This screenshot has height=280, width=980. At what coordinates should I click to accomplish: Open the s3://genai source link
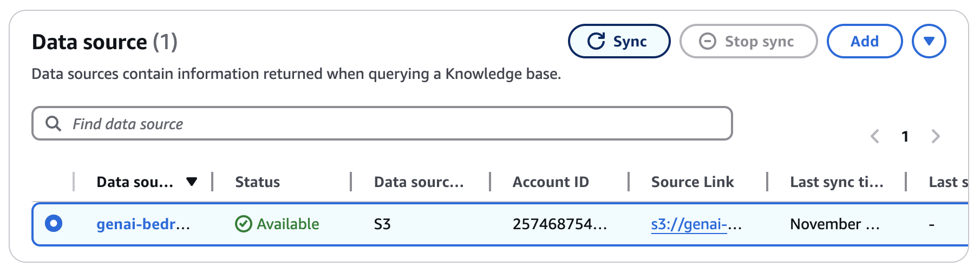click(696, 224)
